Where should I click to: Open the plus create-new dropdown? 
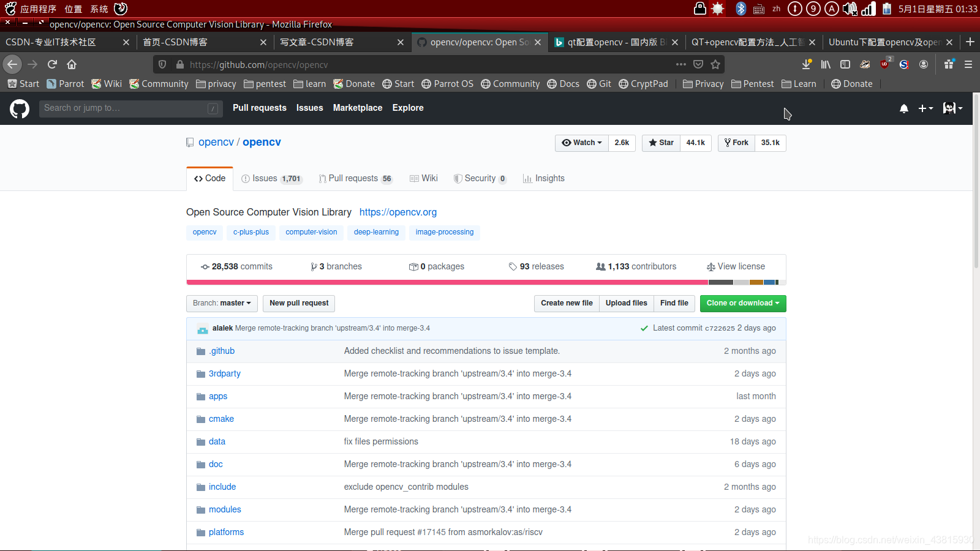pos(925,108)
